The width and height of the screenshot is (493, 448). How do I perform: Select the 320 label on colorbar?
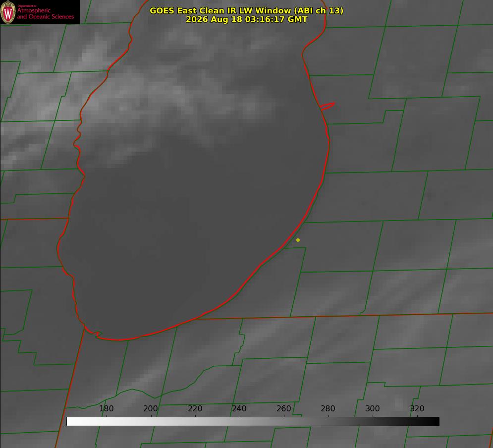pyautogui.click(x=417, y=408)
